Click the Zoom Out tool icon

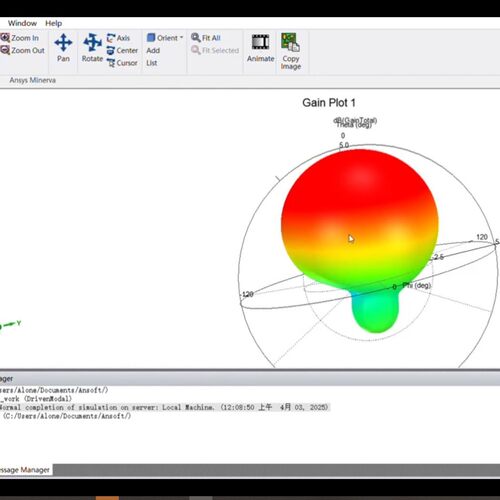5,50
